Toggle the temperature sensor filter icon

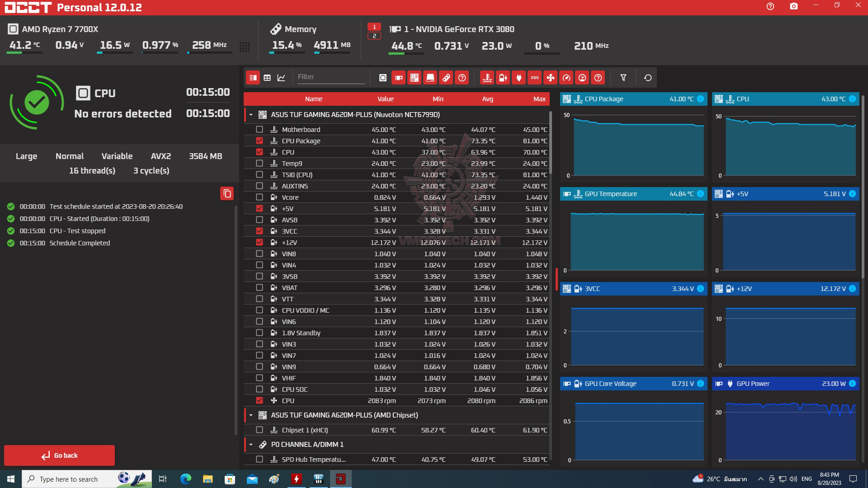487,78
